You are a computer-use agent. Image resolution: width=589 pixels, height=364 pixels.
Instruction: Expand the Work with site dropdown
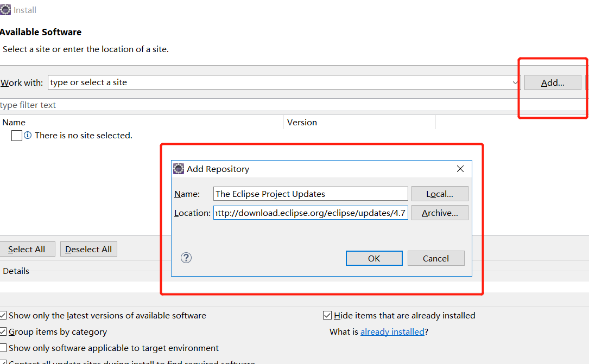515,82
